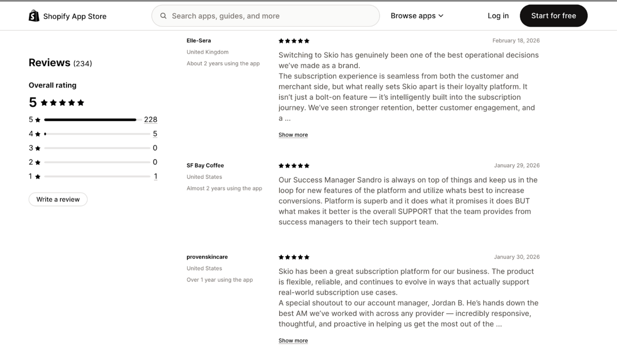The height and width of the screenshot is (364, 617).
Task: Click the star icon in 5-star row
Action: coord(38,120)
